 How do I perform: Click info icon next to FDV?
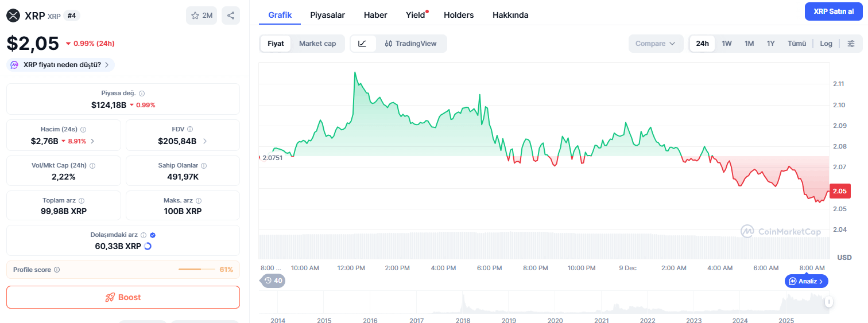[190, 129]
